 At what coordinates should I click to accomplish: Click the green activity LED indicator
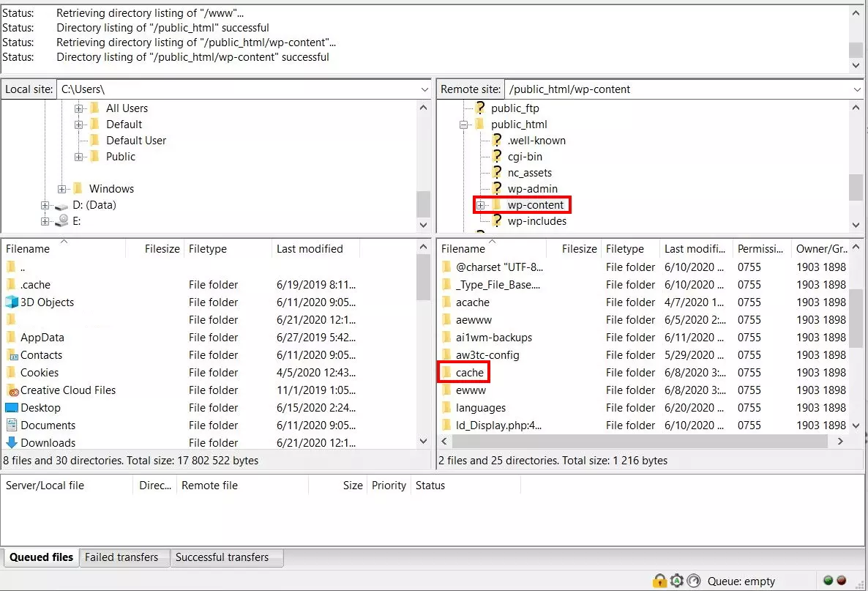click(x=828, y=580)
